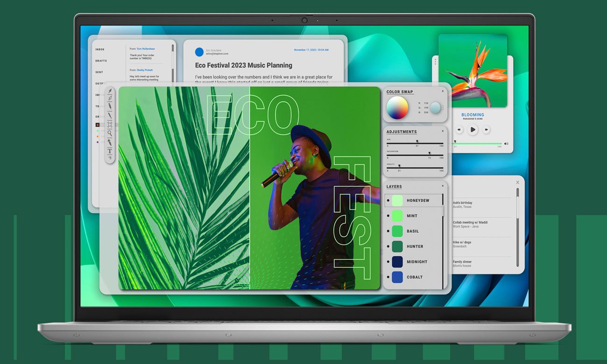Viewport: 607px width, 364px height.
Task: Select the Mint color swatch
Action: 397,216
